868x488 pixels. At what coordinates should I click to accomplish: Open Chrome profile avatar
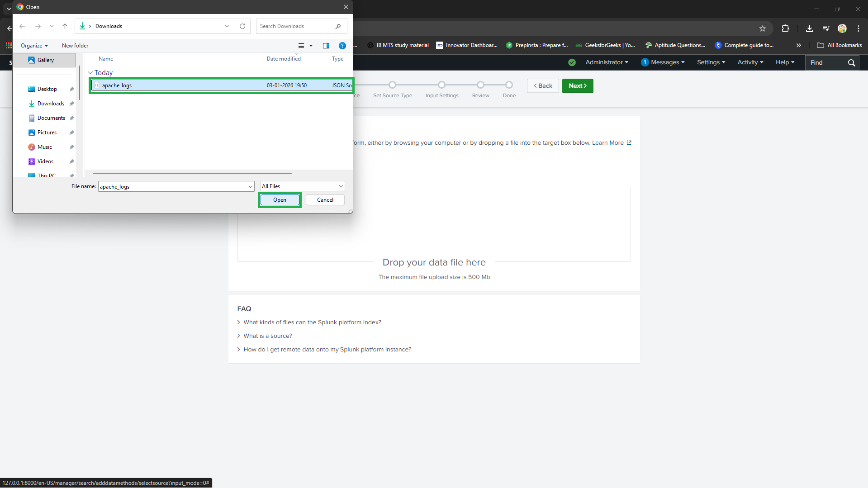click(x=842, y=28)
